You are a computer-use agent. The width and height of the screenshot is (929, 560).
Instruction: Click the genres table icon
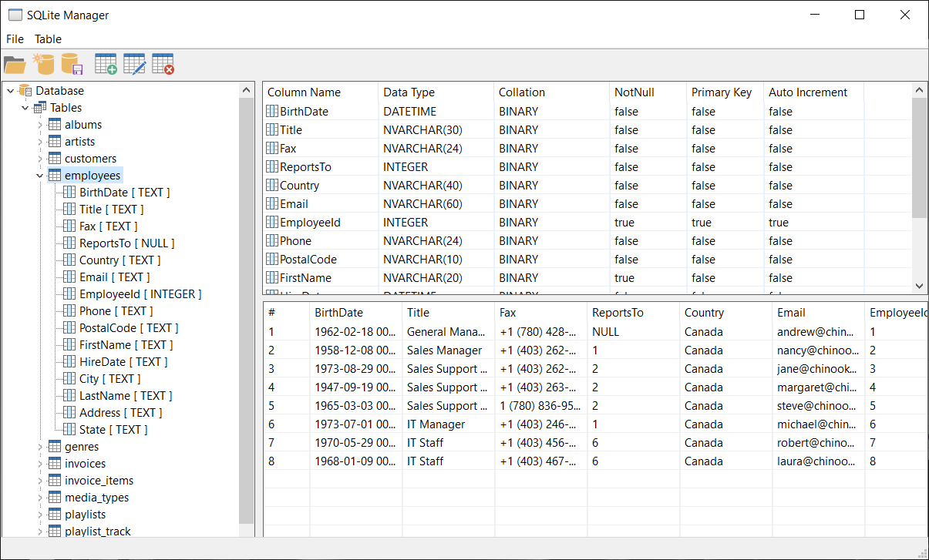pyautogui.click(x=55, y=447)
